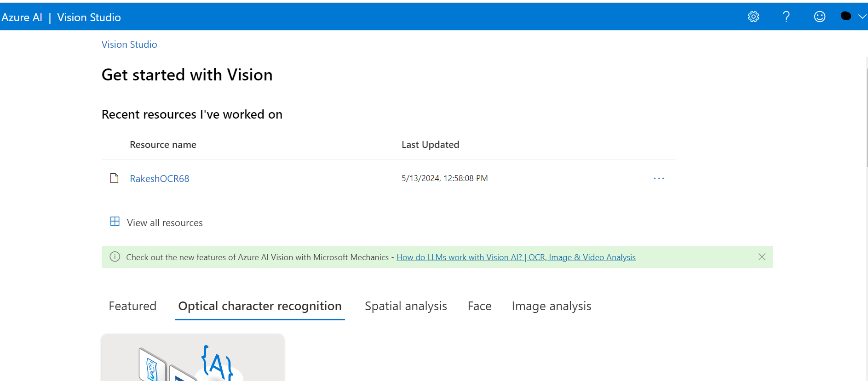This screenshot has width=868, height=381.
Task: Click the page vertical scrollbar
Action: pos(867,117)
